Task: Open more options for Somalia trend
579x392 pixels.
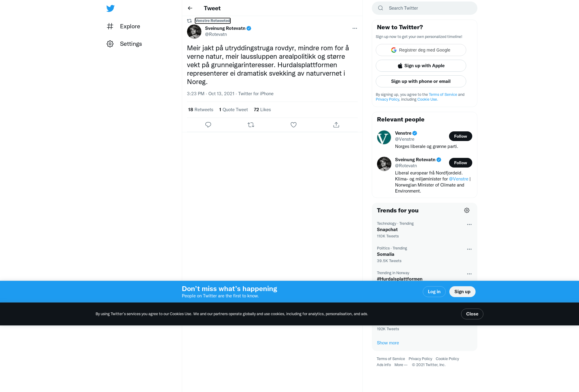Action: click(x=469, y=249)
